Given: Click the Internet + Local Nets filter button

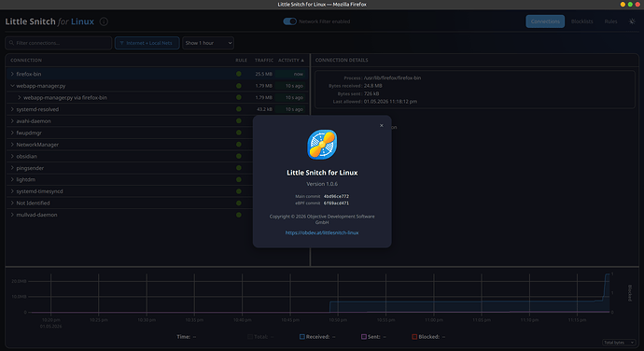Looking at the screenshot, I should pyautogui.click(x=147, y=43).
